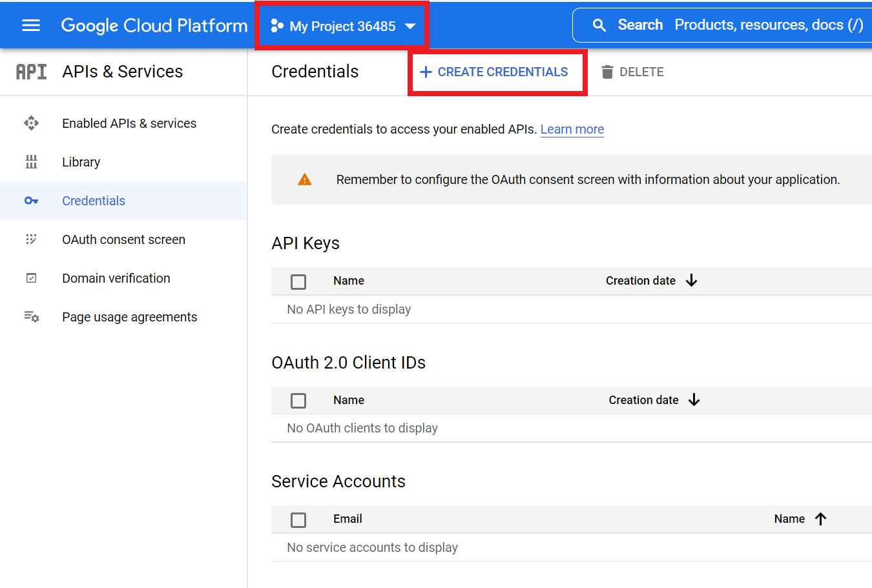The height and width of the screenshot is (588, 872).
Task: Click the trash can delete icon
Action: pos(607,72)
